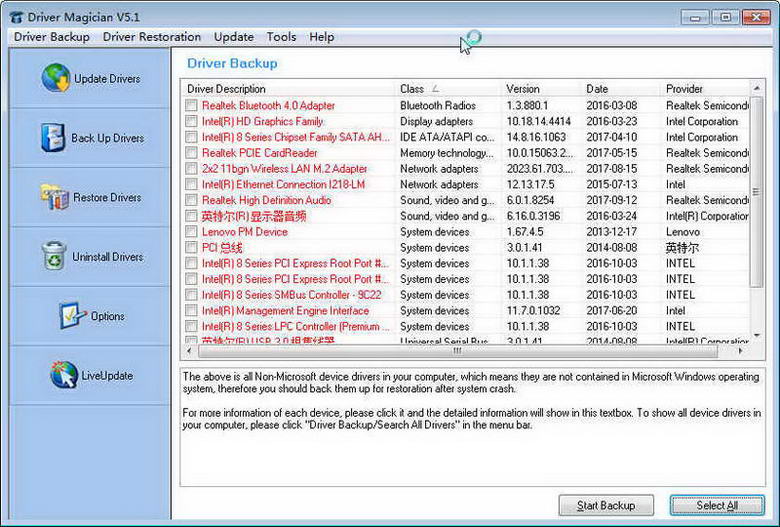
Task: Check the Intel(R) HD Graphics Family checkbox
Action: tap(191, 121)
